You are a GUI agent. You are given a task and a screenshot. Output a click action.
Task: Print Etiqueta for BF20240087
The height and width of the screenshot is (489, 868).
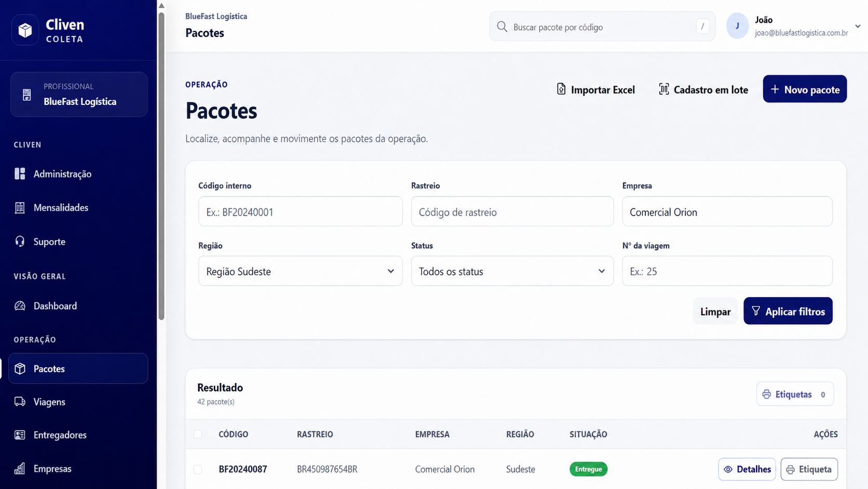[809, 469]
